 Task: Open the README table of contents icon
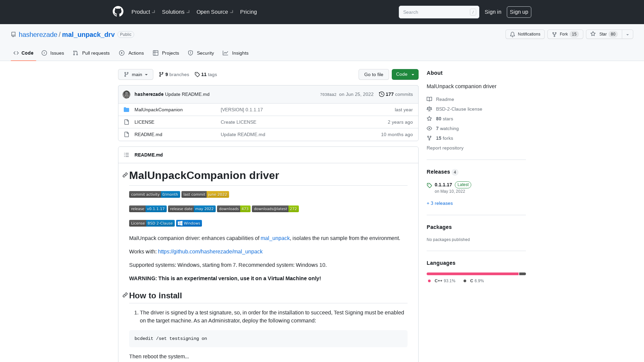(x=126, y=155)
